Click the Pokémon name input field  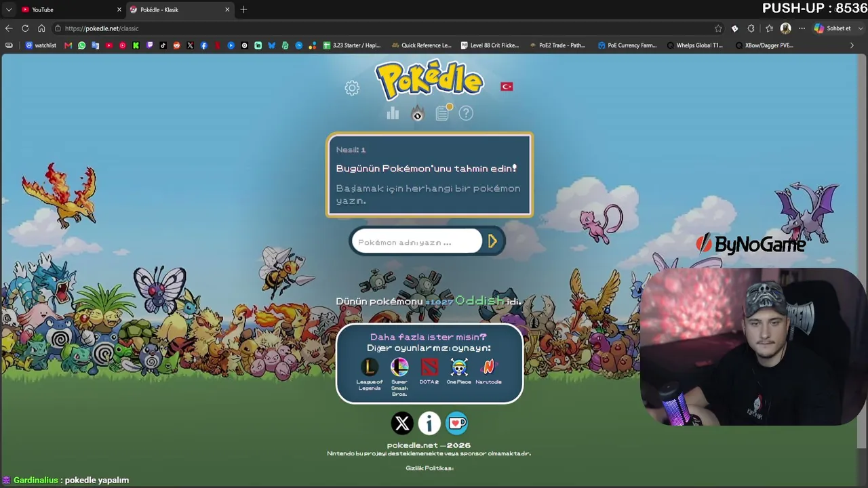click(x=416, y=242)
